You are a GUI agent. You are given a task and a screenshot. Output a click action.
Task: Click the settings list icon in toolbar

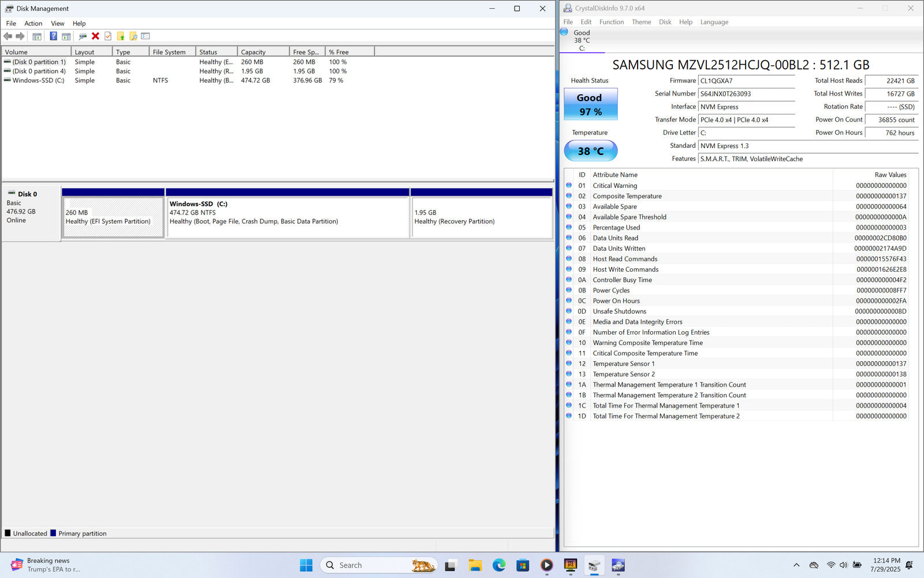[146, 36]
